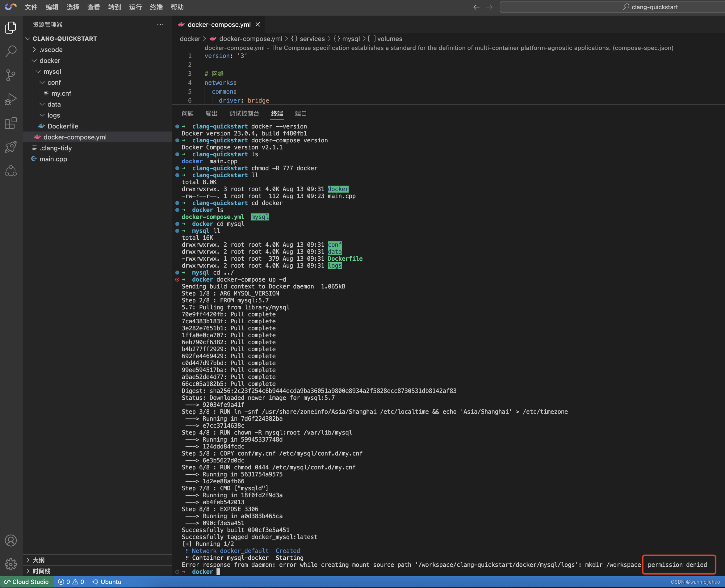725x588 pixels.
Task: Click the Cloud Studio logo icon
Action: tap(11, 7)
